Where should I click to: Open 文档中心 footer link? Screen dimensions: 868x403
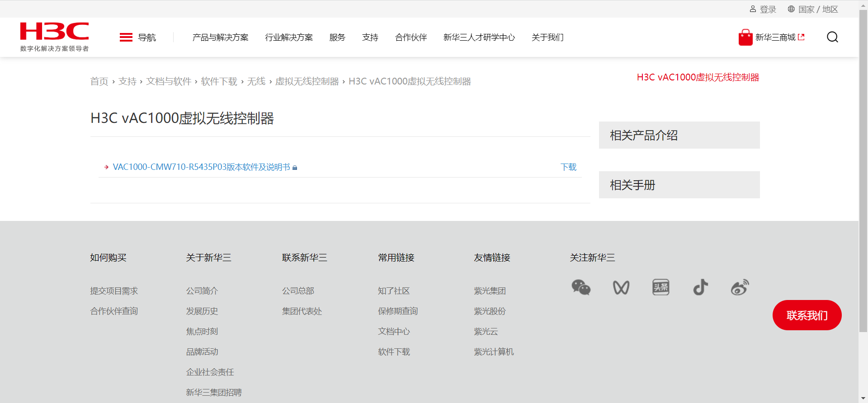click(x=394, y=332)
